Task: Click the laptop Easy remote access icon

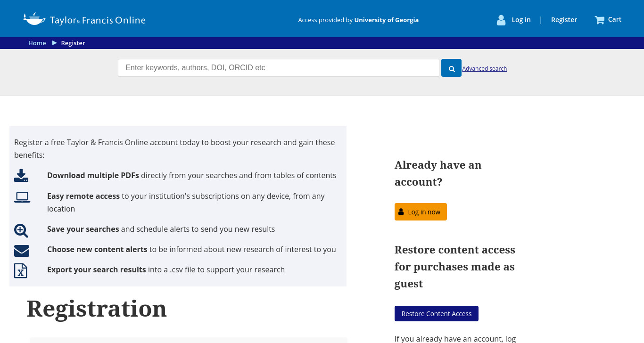Action: point(22,197)
